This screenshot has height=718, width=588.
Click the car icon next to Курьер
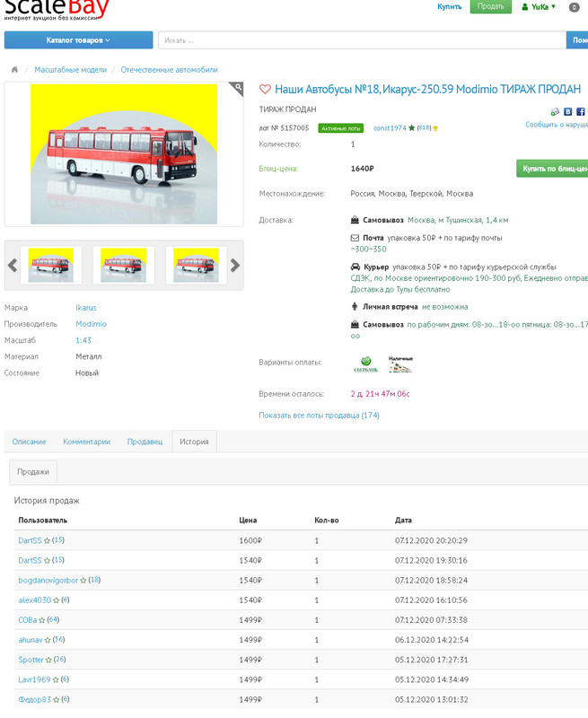(355, 267)
